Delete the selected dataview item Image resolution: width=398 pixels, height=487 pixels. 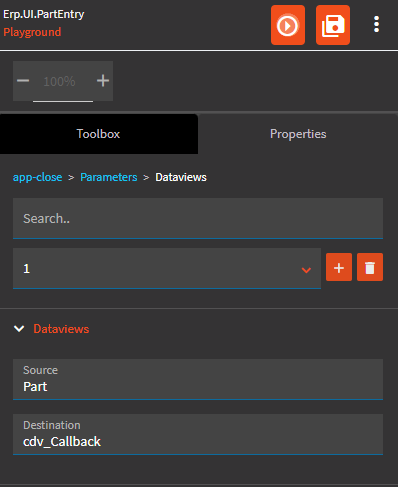point(370,267)
